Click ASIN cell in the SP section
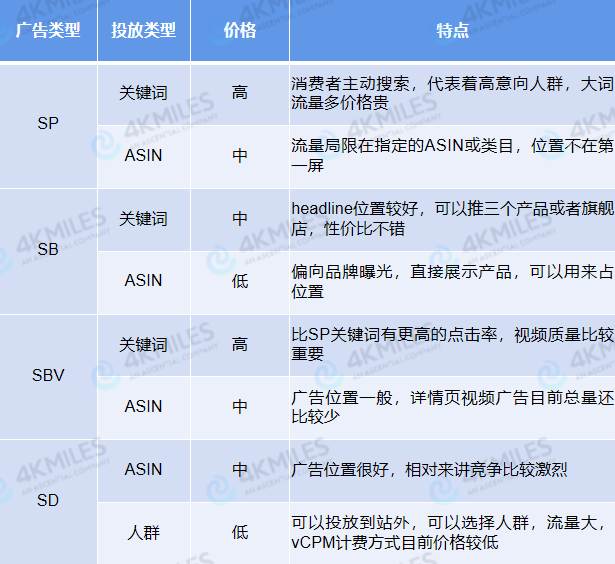This screenshot has width=615, height=564. [x=143, y=155]
